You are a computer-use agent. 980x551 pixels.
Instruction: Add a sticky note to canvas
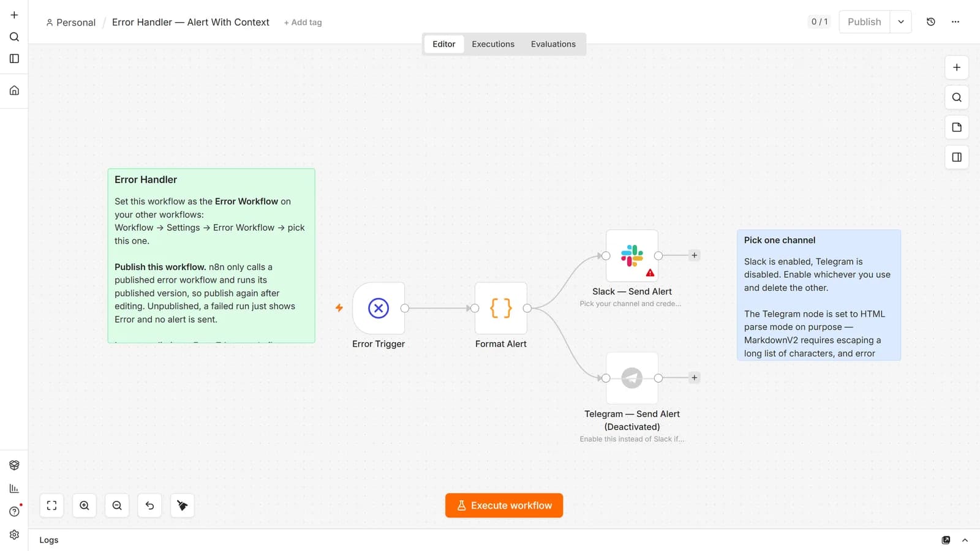coord(957,127)
